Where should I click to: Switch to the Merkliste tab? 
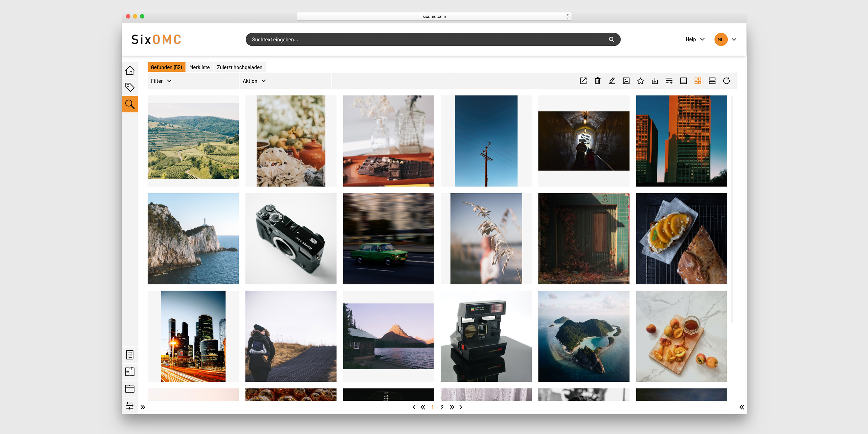click(x=199, y=67)
